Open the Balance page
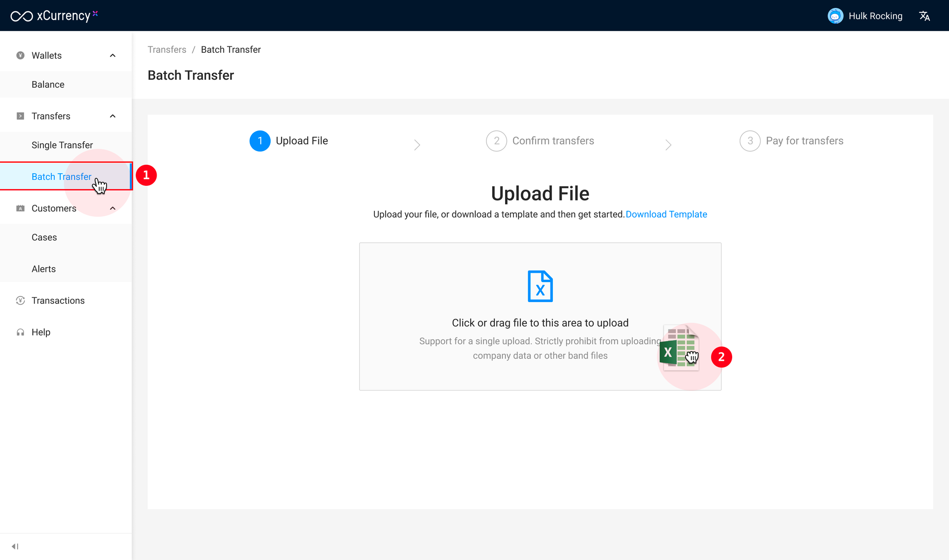This screenshot has height=560, width=949. click(x=48, y=84)
